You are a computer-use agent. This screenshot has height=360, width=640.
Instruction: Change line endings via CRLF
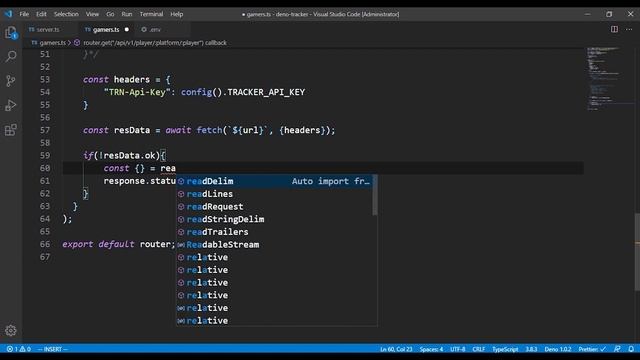click(479, 349)
